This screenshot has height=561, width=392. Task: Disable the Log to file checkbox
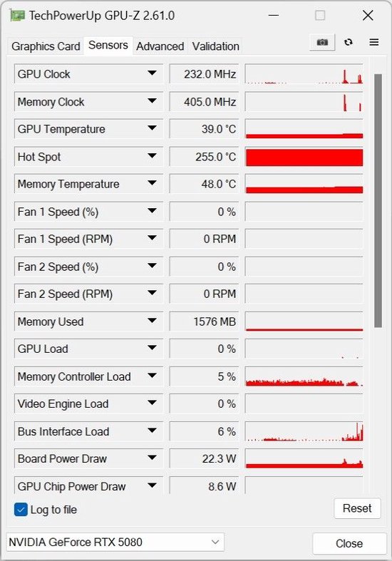pyautogui.click(x=21, y=510)
